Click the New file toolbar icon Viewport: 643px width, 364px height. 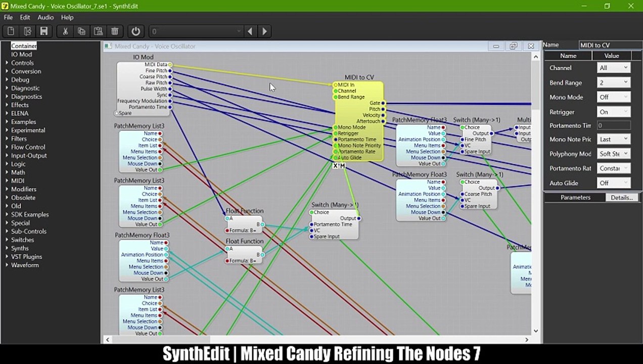[11, 31]
